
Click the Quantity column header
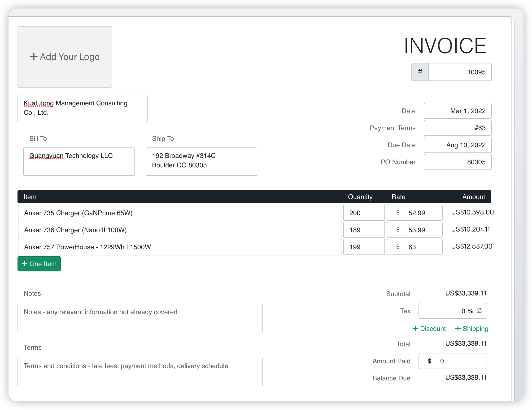pos(360,197)
